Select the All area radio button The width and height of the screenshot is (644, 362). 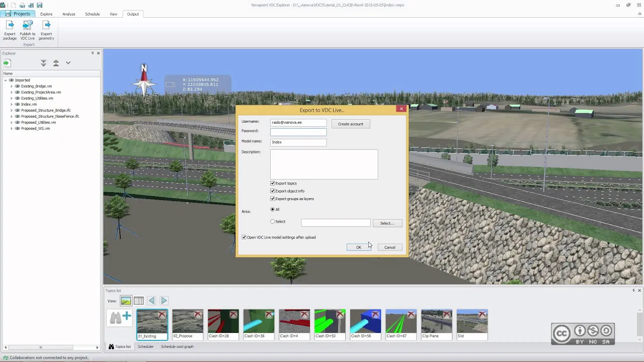(273, 210)
